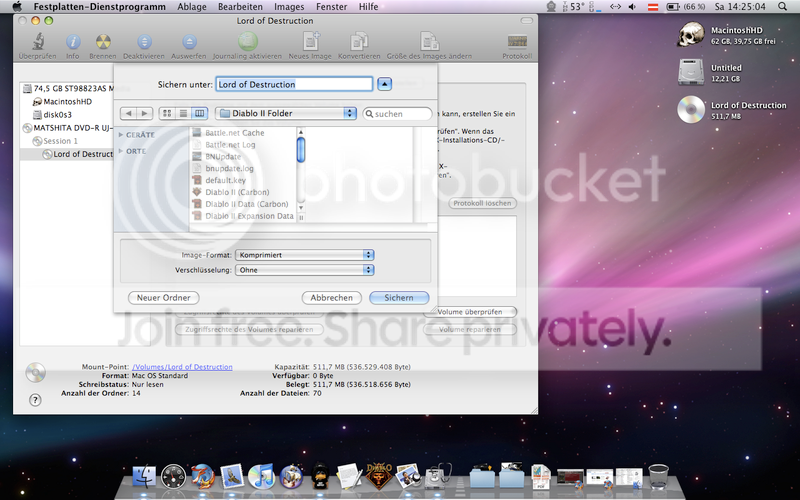This screenshot has height=500, width=800.
Task: Click the Überprüfen microscope toolbar icon
Action: pyautogui.click(x=37, y=42)
